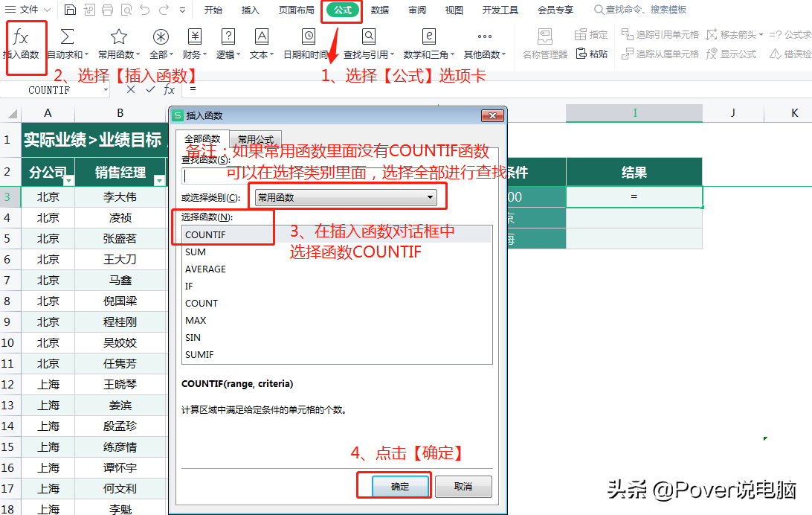Click the 确定 button
812x515 pixels.
(x=400, y=487)
